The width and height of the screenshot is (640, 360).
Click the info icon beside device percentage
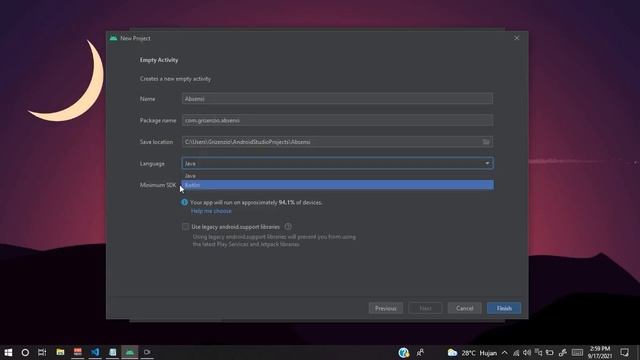[x=184, y=202]
